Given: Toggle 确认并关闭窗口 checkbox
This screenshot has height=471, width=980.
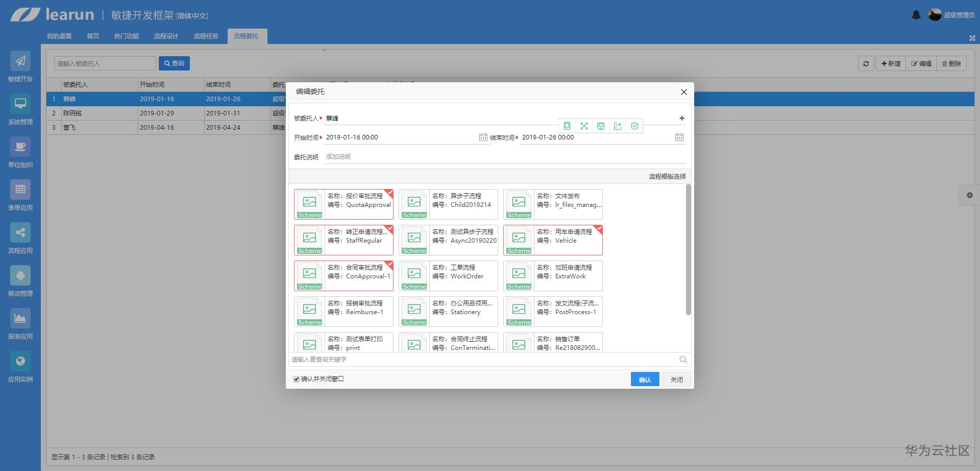Looking at the screenshot, I should click(296, 379).
